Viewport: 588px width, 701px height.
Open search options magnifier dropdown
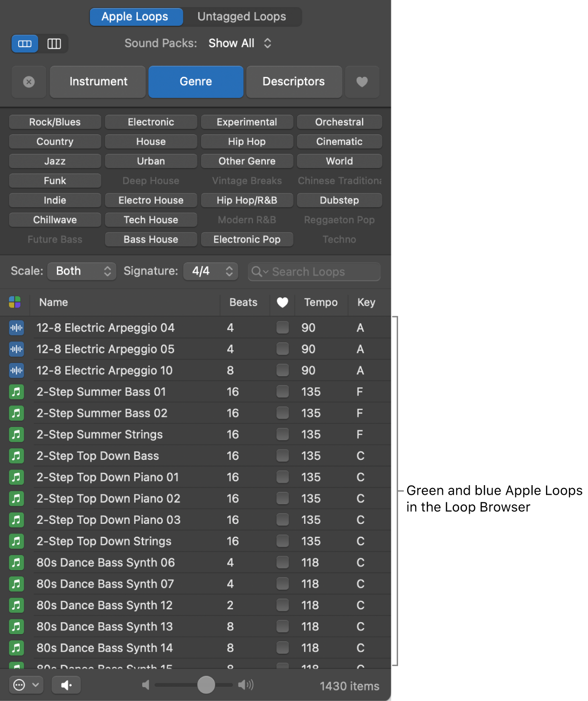tap(260, 272)
